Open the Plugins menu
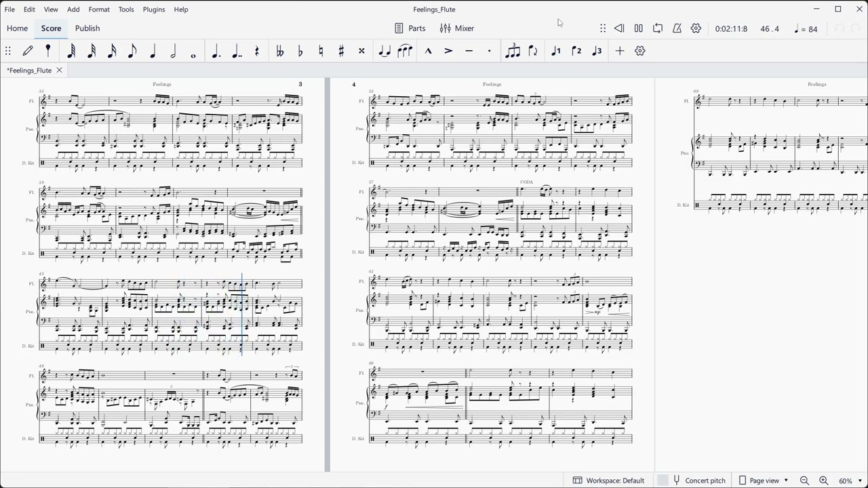The width and height of the screenshot is (868, 488). point(154,9)
